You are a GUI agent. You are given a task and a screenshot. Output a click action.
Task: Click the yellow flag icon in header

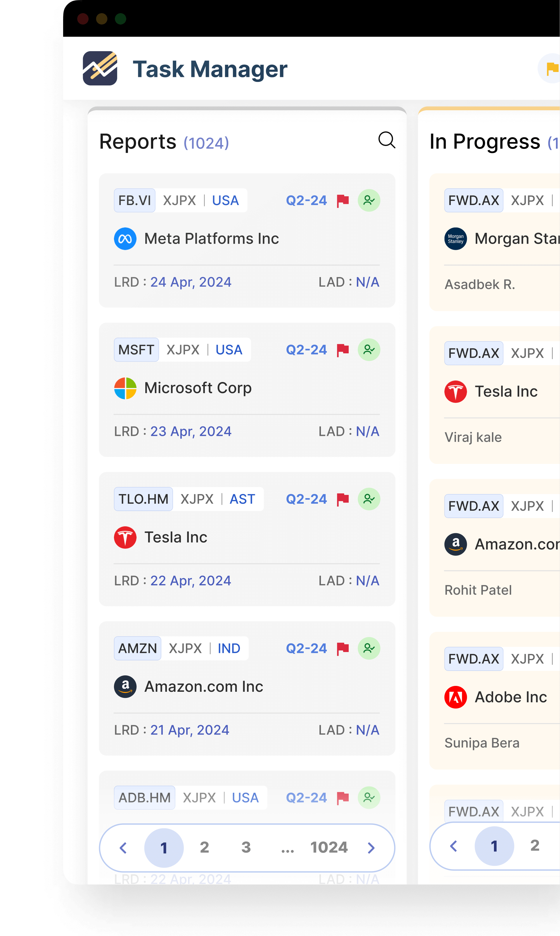[x=552, y=69]
